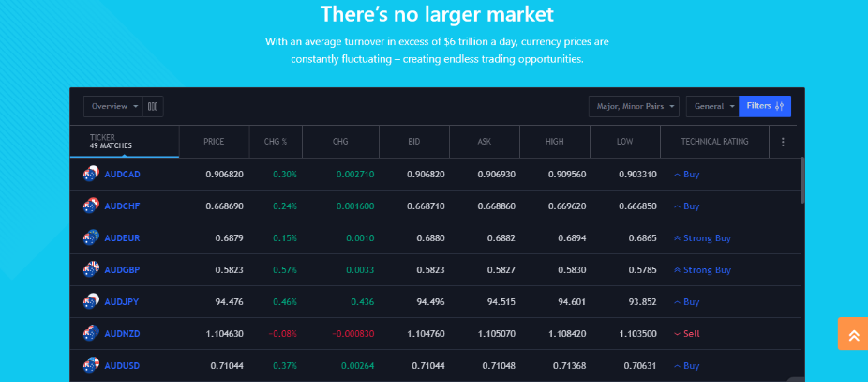Sort by the Price column header
Viewport: 868px width, 382px height.
(214, 142)
